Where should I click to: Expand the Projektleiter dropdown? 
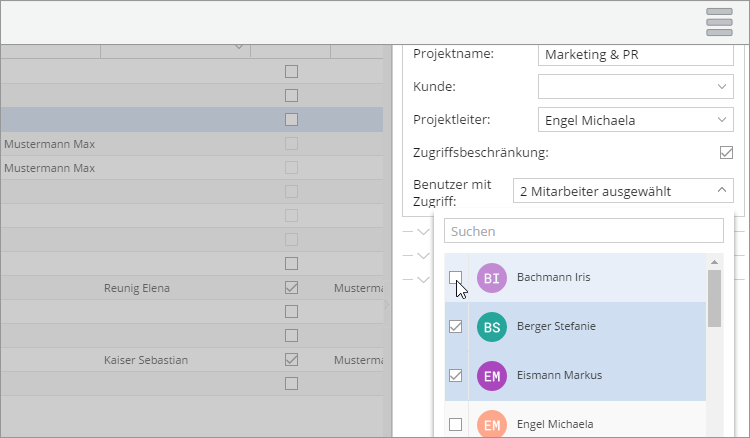point(635,120)
